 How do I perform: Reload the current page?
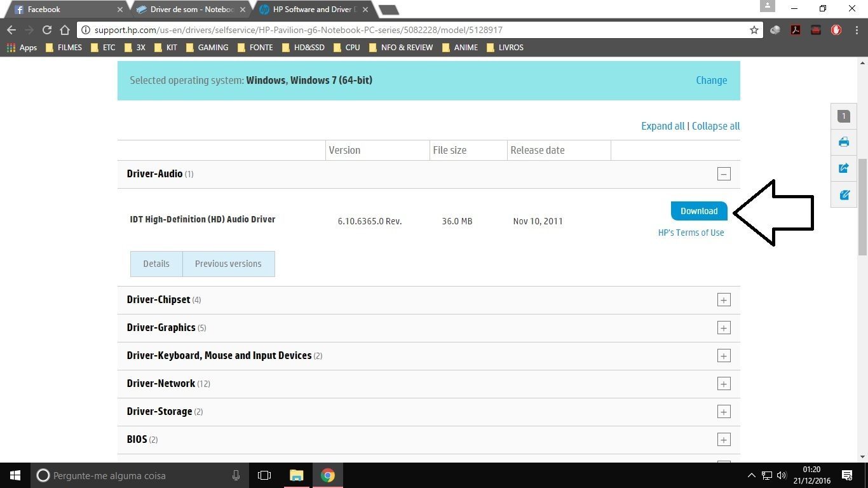pos(47,30)
